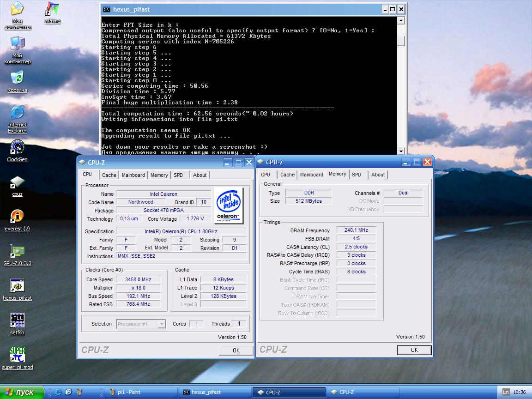Open the About tab in the left CPU-Z window
Image resolution: width=532 pixels, height=399 pixels.
point(200,175)
